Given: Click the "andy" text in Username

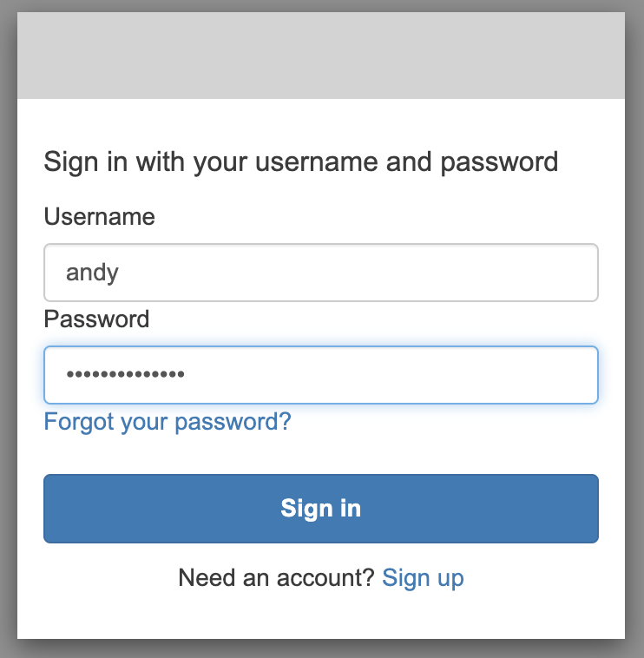Looking at the screenshot, I should point(92,273).
